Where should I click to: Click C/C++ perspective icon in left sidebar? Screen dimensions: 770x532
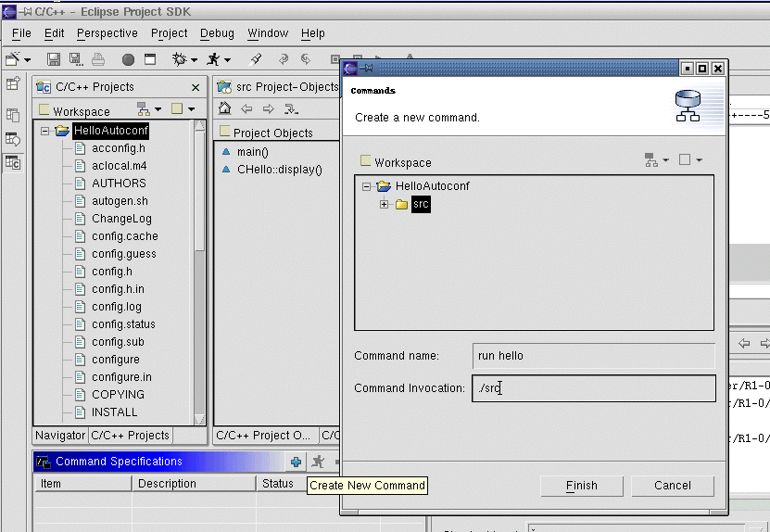13,163
